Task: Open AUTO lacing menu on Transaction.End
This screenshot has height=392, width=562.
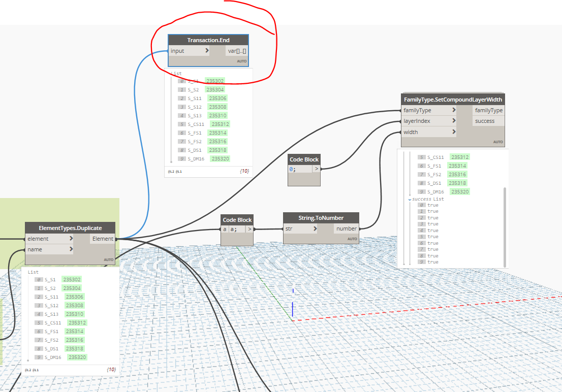Action: [x=241, y=61]
